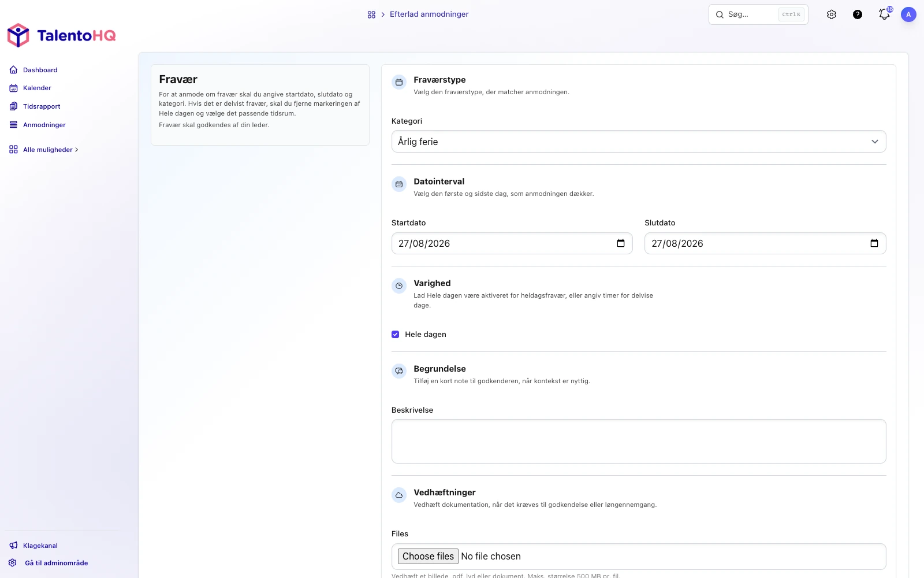
Task: Go to adminområde link
Action: point(57,563)
